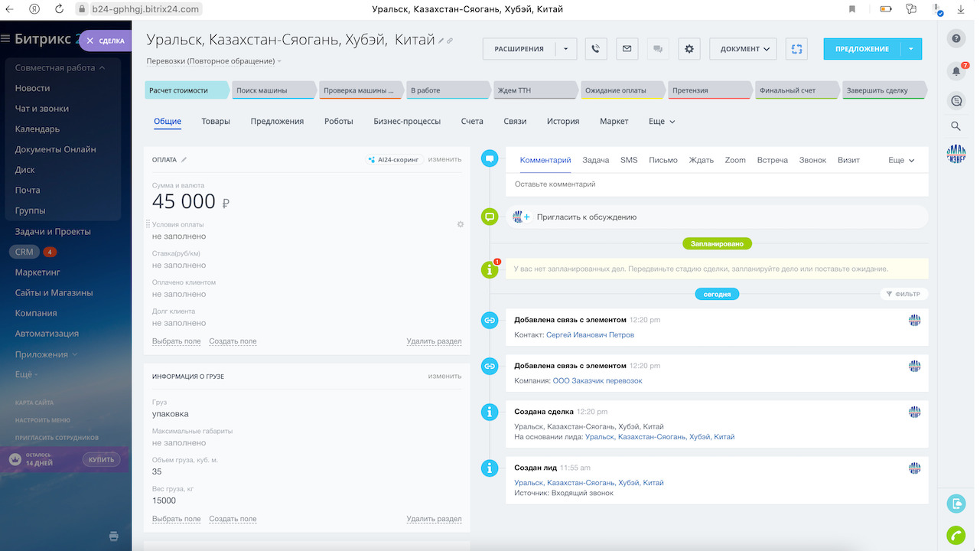Click the expand fullscreen icon beside Документ

click(796, 49)
